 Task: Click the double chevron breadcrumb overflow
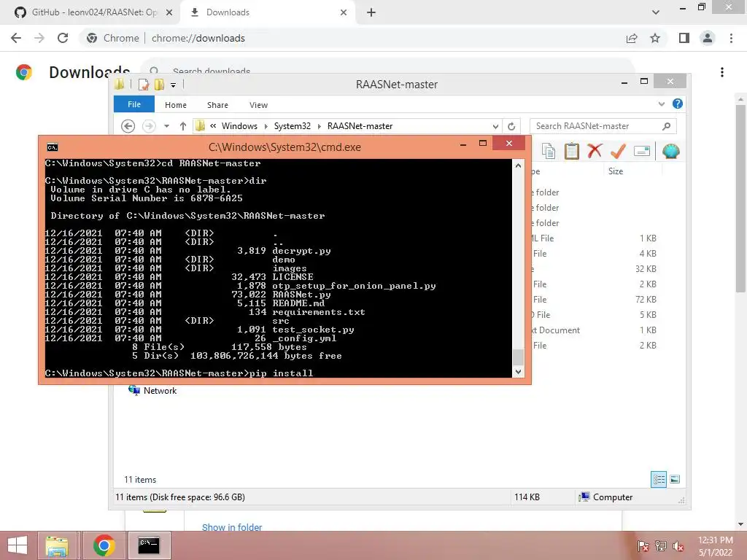pyautogui.click(x=213, y=125)
